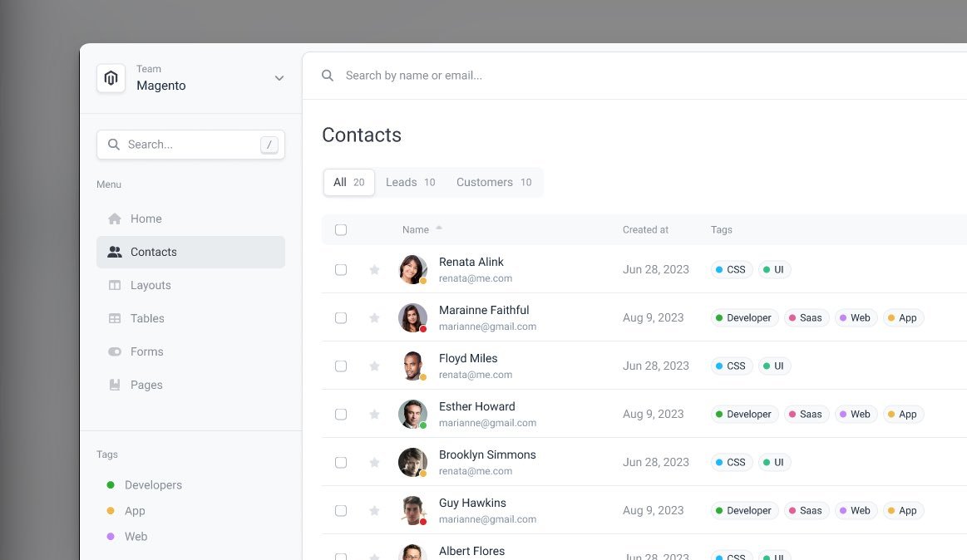Toggle the select-all checkbox in table header
Viewport: 967px width, 560px height.
[x=341, y=229]
